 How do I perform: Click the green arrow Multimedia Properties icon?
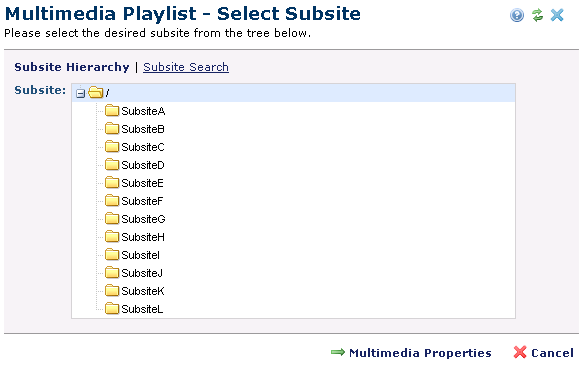tap(338, 352)
